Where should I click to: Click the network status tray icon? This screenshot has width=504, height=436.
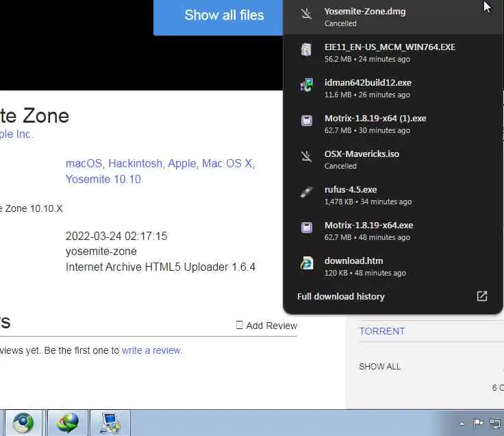[x=495, y=424]
